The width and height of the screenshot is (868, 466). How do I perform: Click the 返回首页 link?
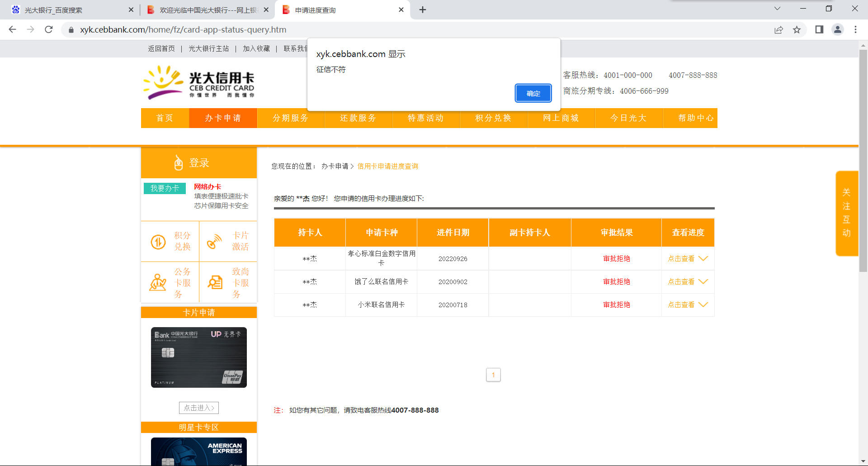coord(161,48)
